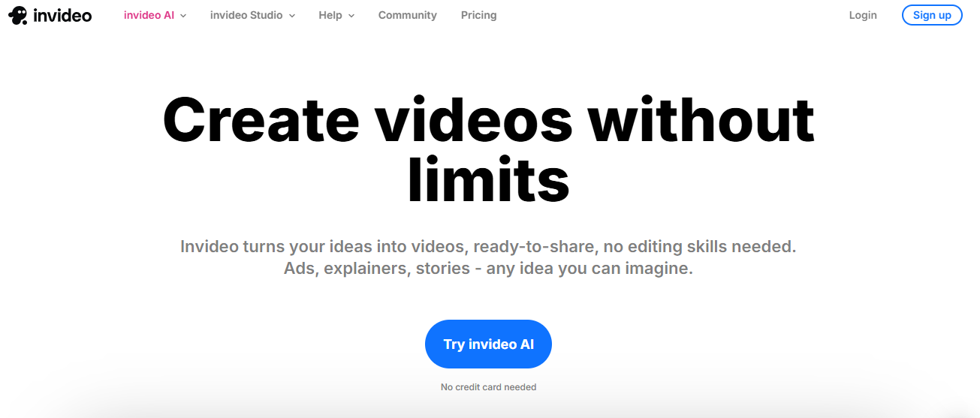
Task: Expand the Help chevron arrow
Action: pos(351,16)
